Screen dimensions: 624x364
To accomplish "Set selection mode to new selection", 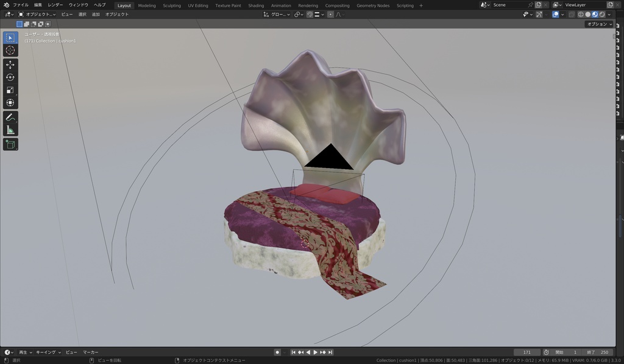I will point(19,24).
